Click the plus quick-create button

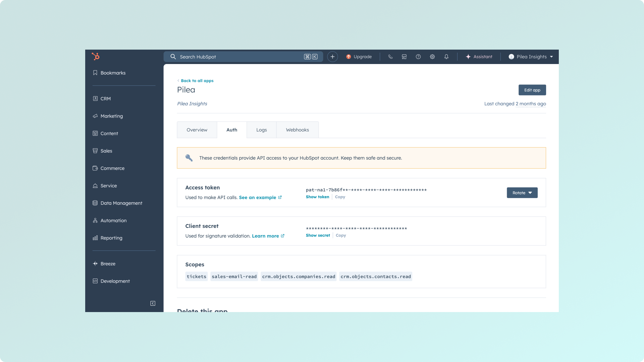point(332,57)
